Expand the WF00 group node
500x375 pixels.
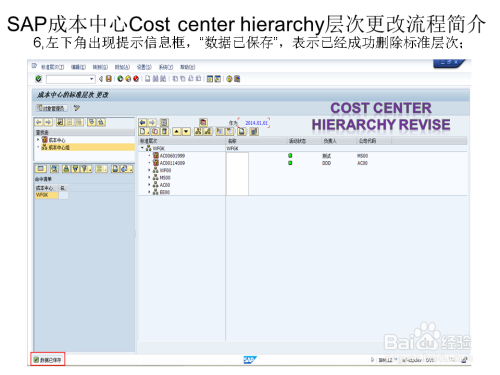[149, 170]
